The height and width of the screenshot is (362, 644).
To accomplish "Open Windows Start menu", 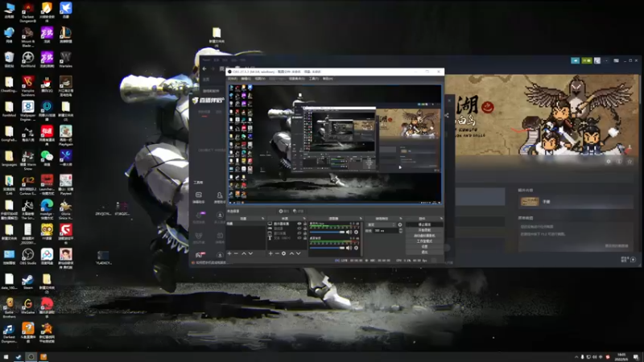I will click(6, 356).
